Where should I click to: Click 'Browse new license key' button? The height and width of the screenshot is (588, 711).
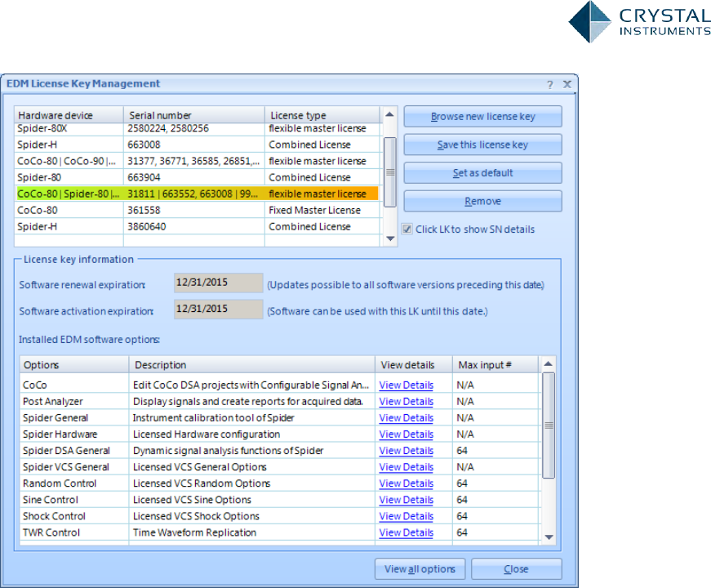[x=482, y=117]
